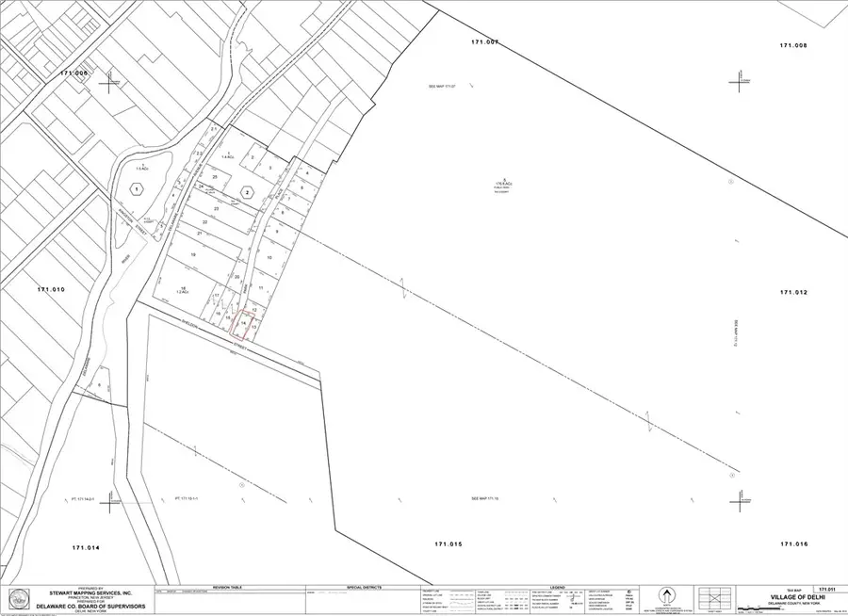848x616 pixels.
Task: Click the hexagon block marker numbered 2
Action: (x=247, y=192)
